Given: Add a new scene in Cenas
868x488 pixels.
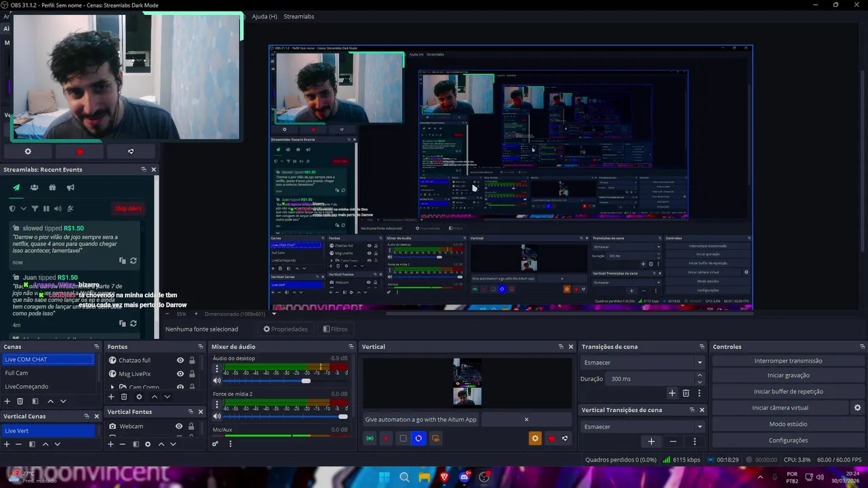Looking at the screenshot, I should [x=7, y=401].
